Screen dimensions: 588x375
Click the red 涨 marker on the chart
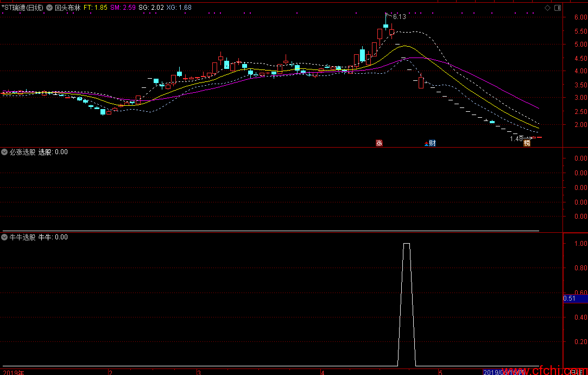tap(379, 143)
